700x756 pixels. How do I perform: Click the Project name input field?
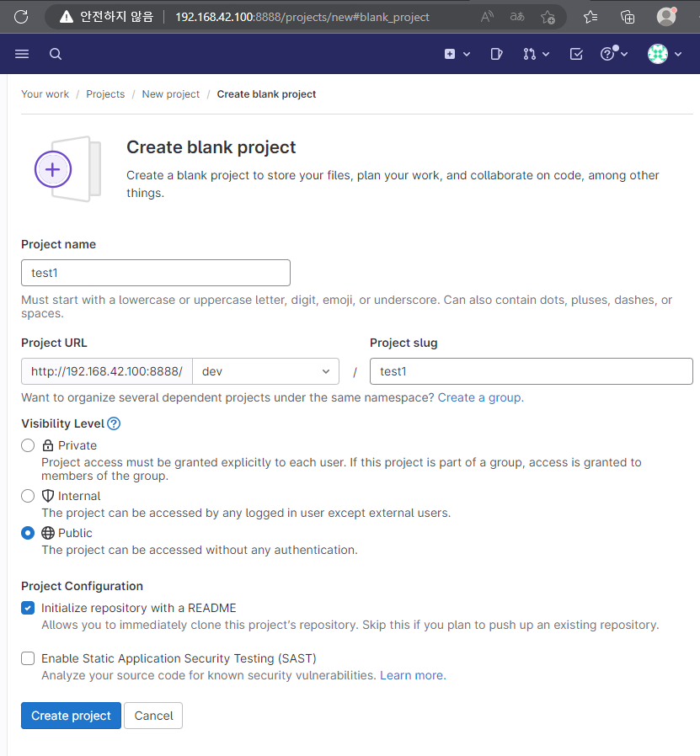[156, 273]
